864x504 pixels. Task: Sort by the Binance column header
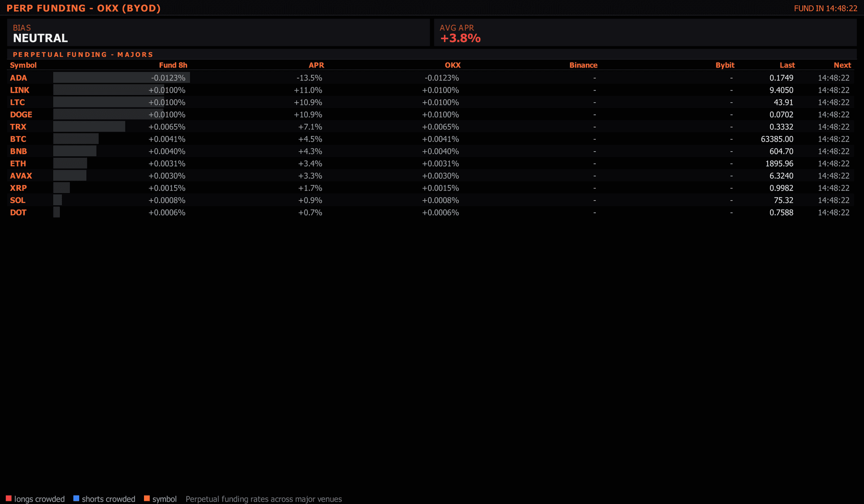[x=583, y=65]
